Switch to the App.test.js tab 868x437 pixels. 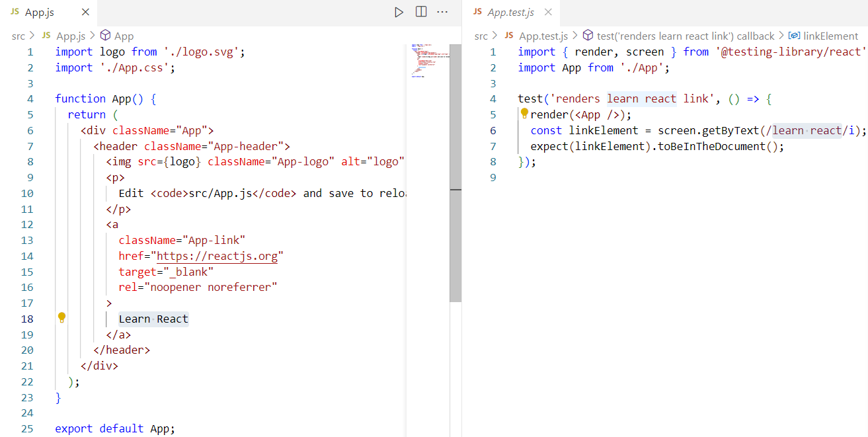[x=510, y=12]
